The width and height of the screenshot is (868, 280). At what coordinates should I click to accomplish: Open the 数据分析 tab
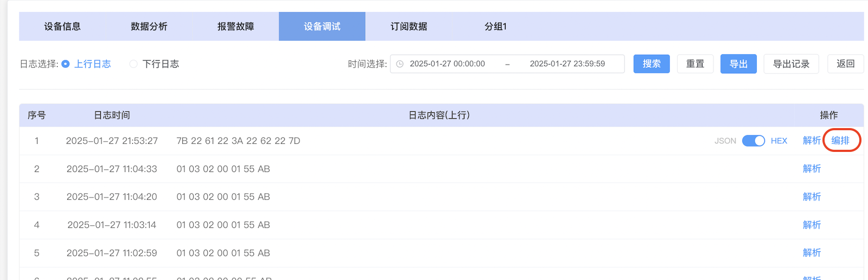[149, 27]
